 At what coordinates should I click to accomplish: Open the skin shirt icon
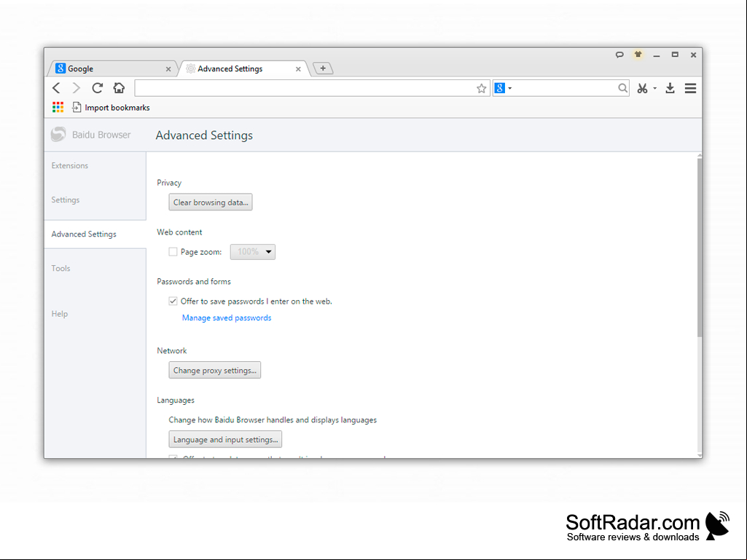pyautogui.click(x=638, y=55)
